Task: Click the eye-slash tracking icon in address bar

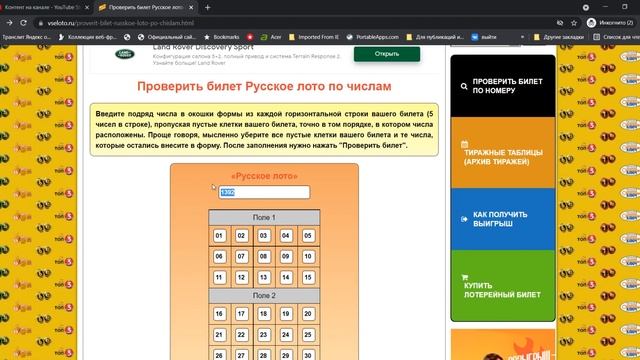Action: [x=560, y=23]
